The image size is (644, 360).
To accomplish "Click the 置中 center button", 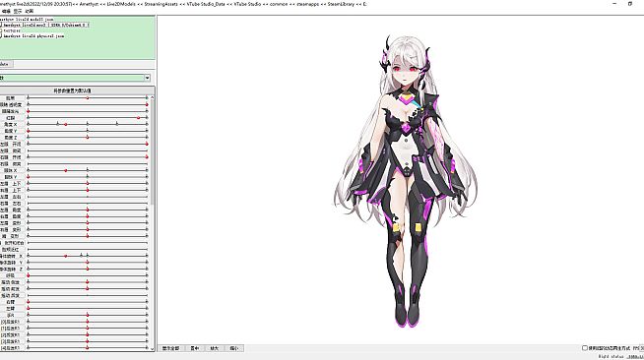I will pos(195,348).
